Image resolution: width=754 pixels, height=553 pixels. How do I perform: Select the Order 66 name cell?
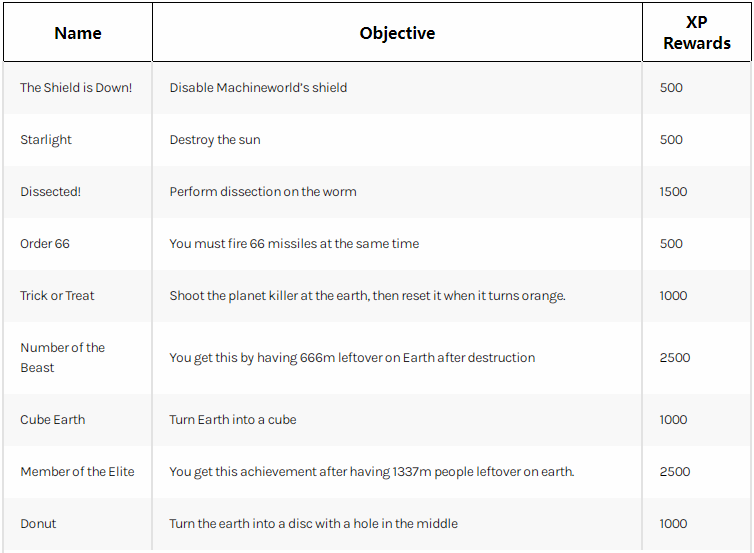[45, 243]
